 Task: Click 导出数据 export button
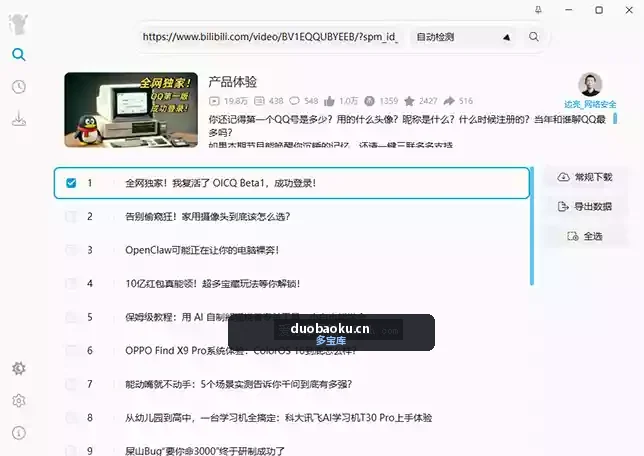(585, 206)
